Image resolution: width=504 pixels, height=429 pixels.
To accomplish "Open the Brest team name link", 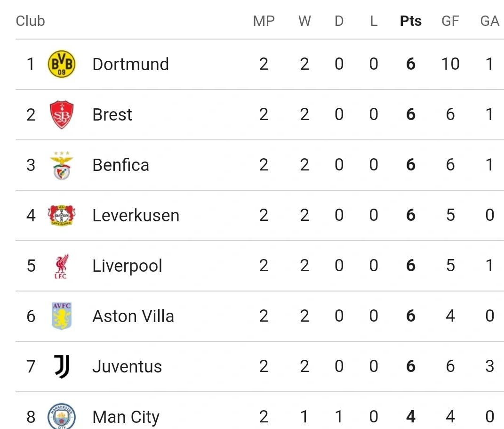I will [x=112, y=115].
